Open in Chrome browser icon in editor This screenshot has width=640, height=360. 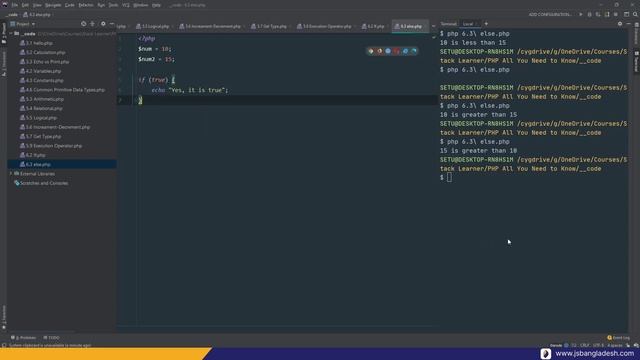point(371,51)
